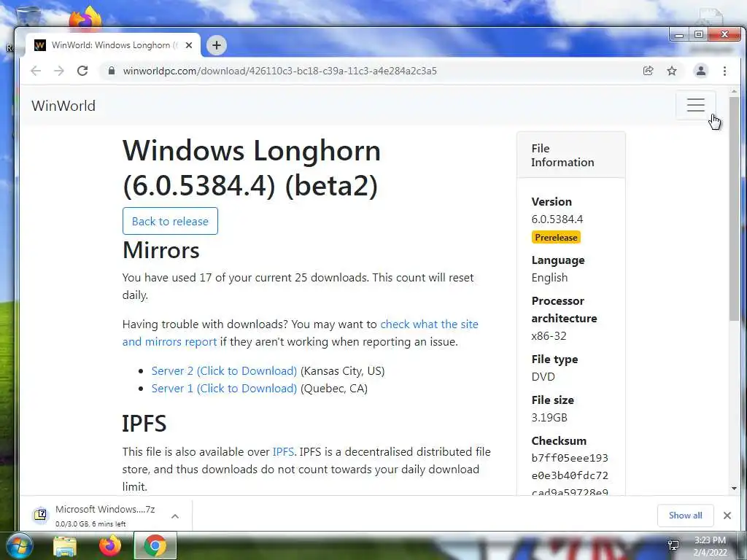
Task: Click the Windows Longhorn (6.0.5384.4) title
Action: tap(252, 168)
